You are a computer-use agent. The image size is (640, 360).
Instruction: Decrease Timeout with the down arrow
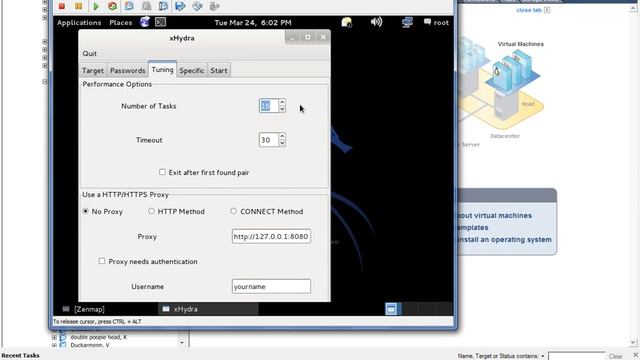(282, 143)
